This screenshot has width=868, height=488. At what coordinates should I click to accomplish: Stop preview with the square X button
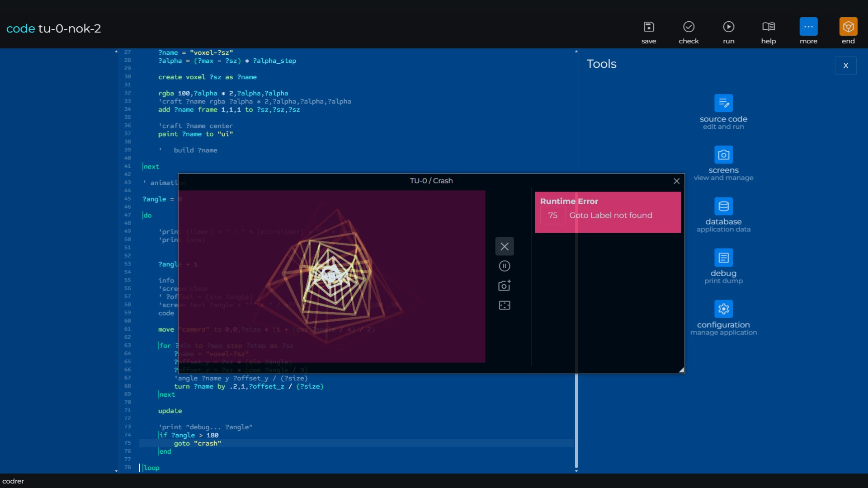click(505, 247)
